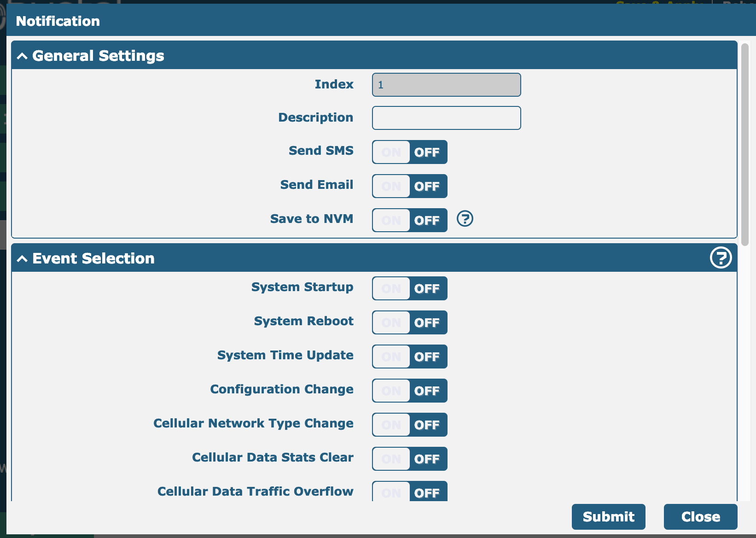Enable Cellular Data Traffic Overflow event

click(410, 491)
